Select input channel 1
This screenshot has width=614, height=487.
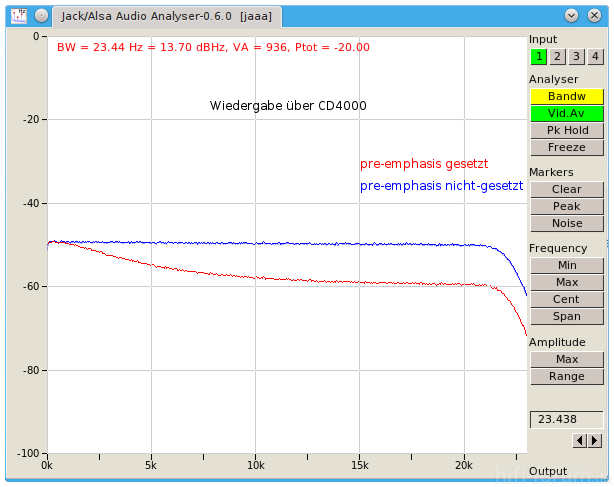539,57
